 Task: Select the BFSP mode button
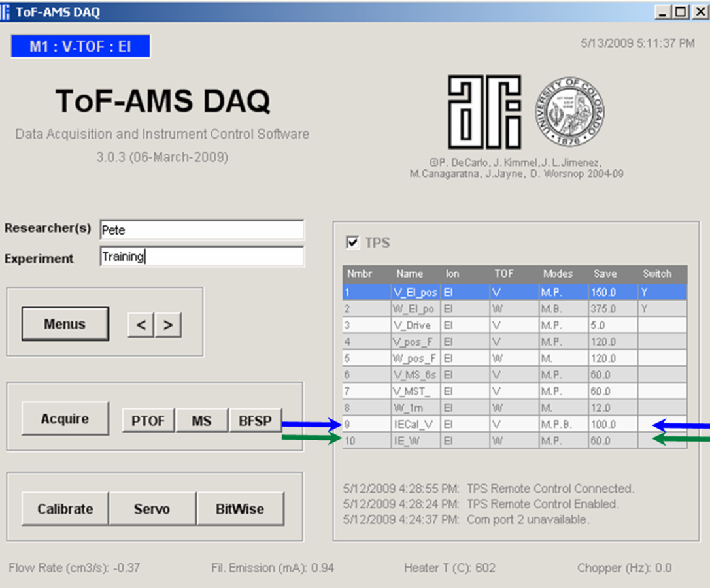[x=255, y=421]
